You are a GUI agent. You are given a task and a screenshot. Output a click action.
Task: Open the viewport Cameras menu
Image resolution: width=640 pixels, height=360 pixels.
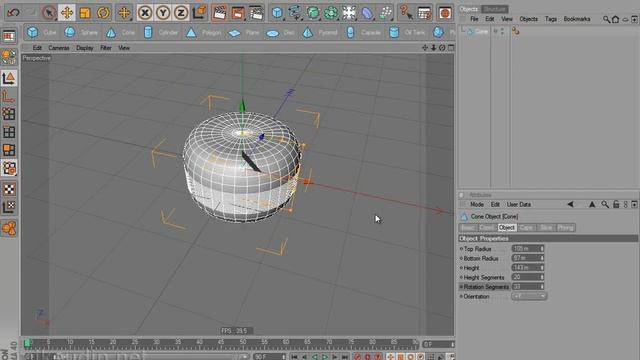59,48
